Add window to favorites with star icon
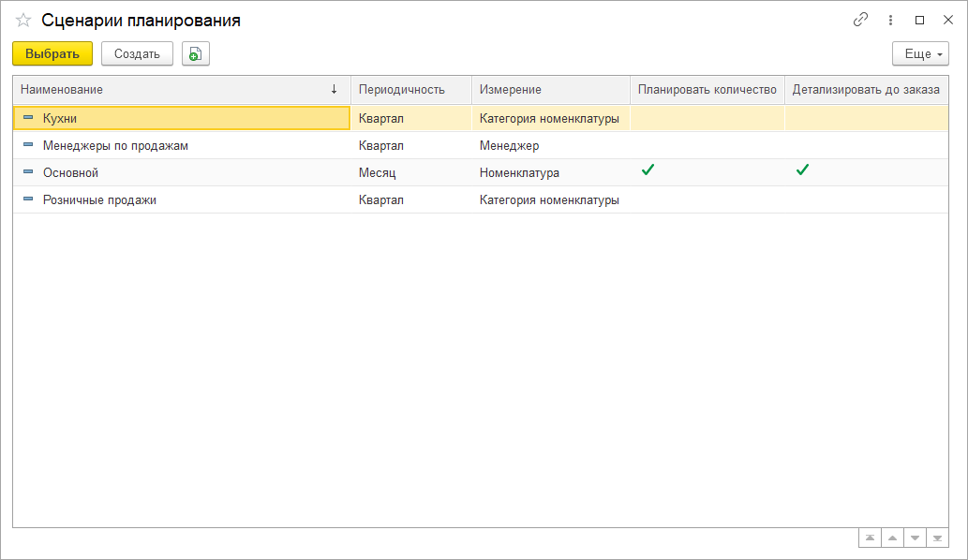 [24, 21]
